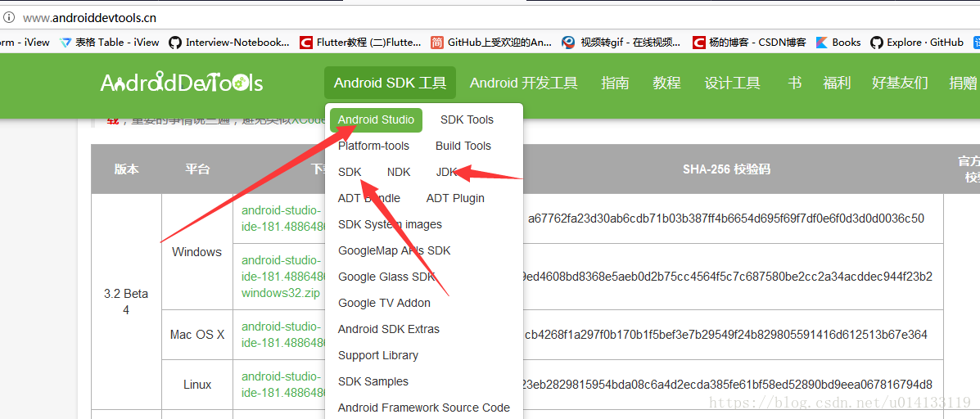Open the 视频转gif bookmark

click(621, 43)
